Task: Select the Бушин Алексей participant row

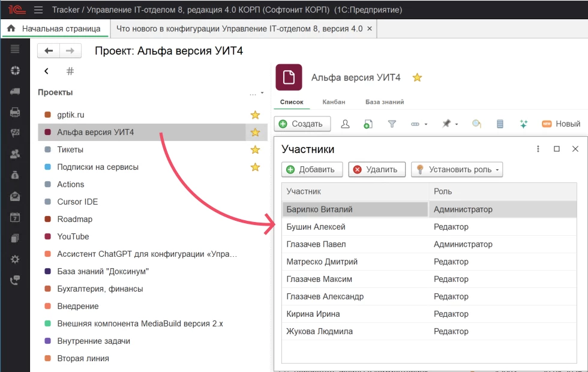Action: click(x=354, y=227)
